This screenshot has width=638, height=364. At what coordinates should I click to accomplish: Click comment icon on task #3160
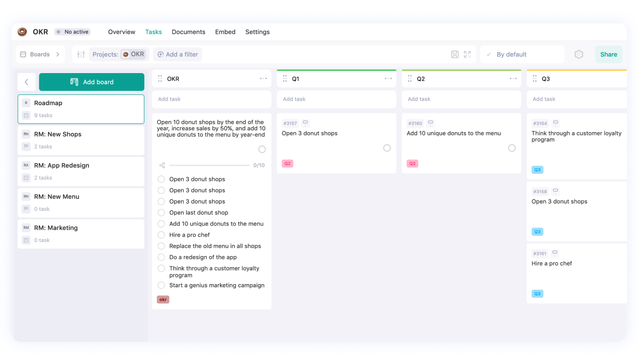431,123
